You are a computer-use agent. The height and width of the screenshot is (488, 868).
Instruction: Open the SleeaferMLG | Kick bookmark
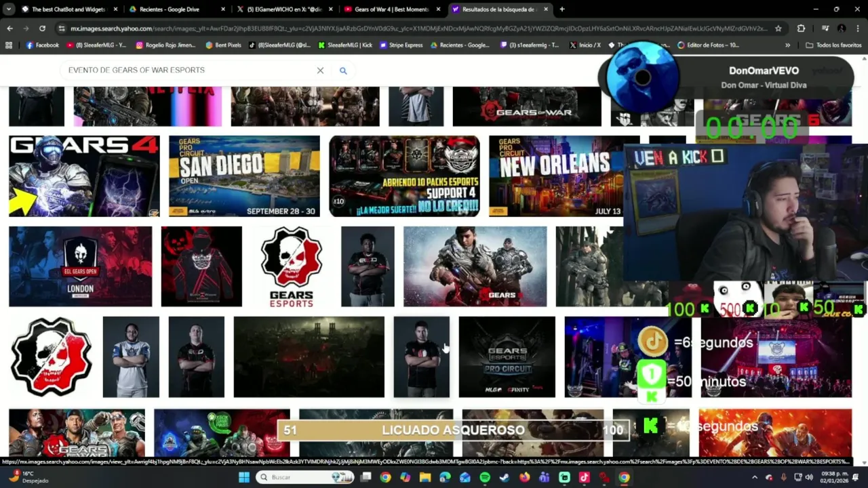coord(344,45)
